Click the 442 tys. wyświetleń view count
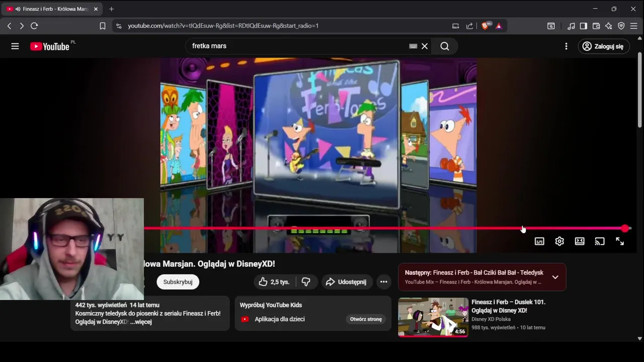Image resolution: width=644 pixels, height=362 pixels. coord(101,305)
